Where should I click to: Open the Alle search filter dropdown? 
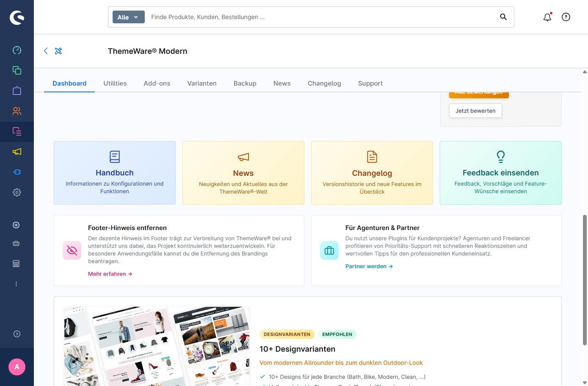[129, 17]
